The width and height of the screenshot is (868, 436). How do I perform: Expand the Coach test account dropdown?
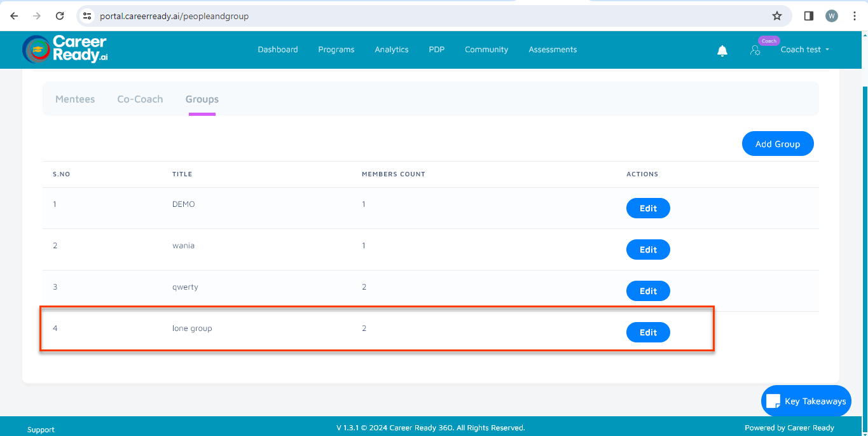[x=804, y=50]
